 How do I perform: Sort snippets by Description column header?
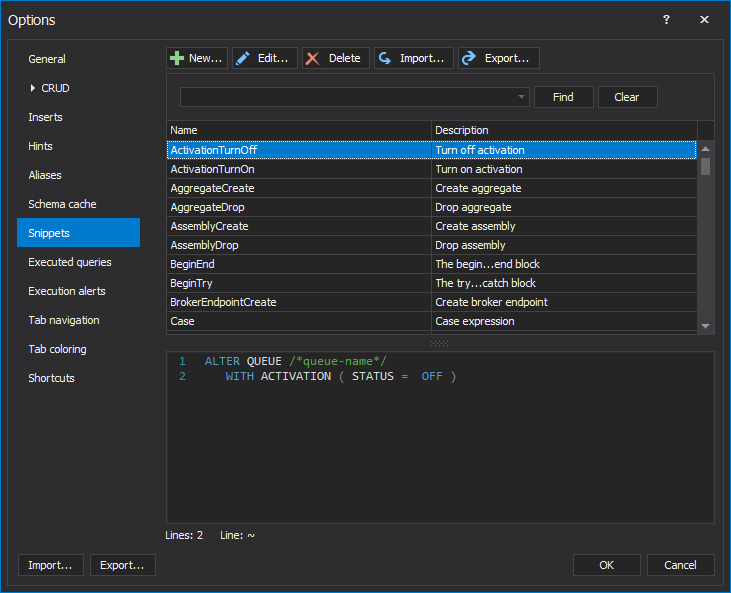pyautogui.click(x=564, y=130)
